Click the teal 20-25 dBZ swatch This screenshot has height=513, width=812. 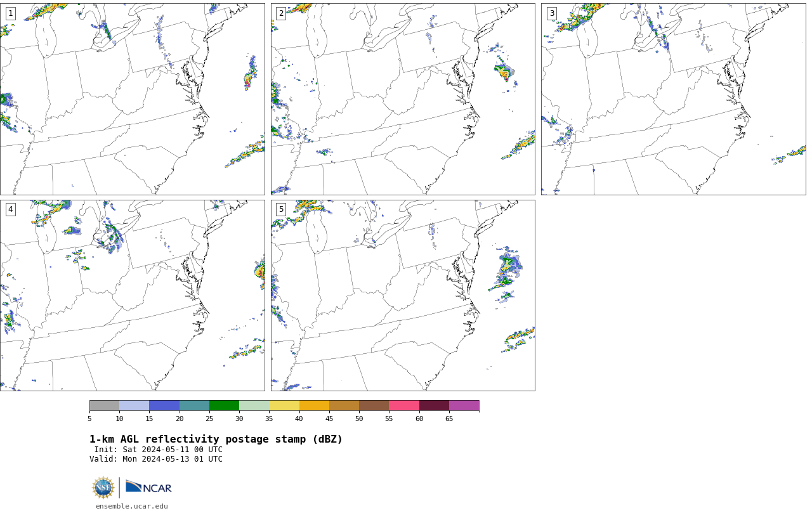tap(194, 406)
